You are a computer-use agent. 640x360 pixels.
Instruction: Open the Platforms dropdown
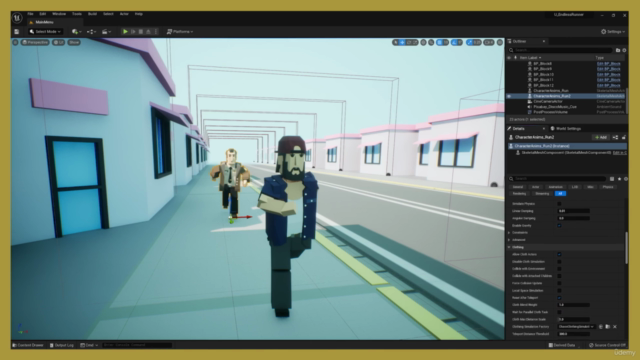click(x=180, y=31)
